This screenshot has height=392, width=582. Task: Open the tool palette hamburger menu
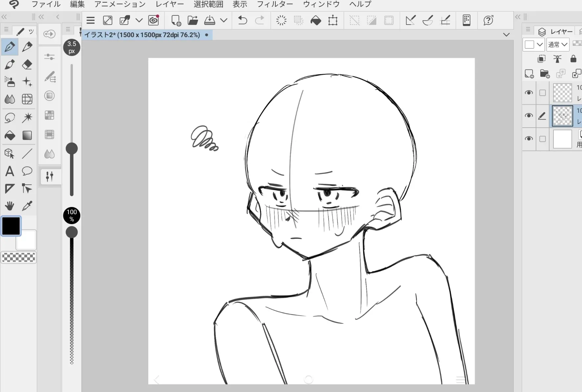6,30
